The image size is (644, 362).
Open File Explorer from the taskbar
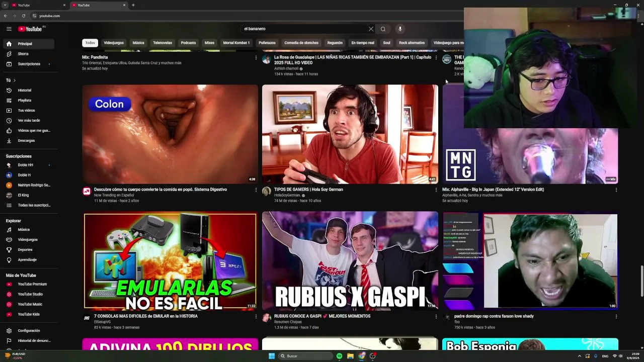point(350,356)
